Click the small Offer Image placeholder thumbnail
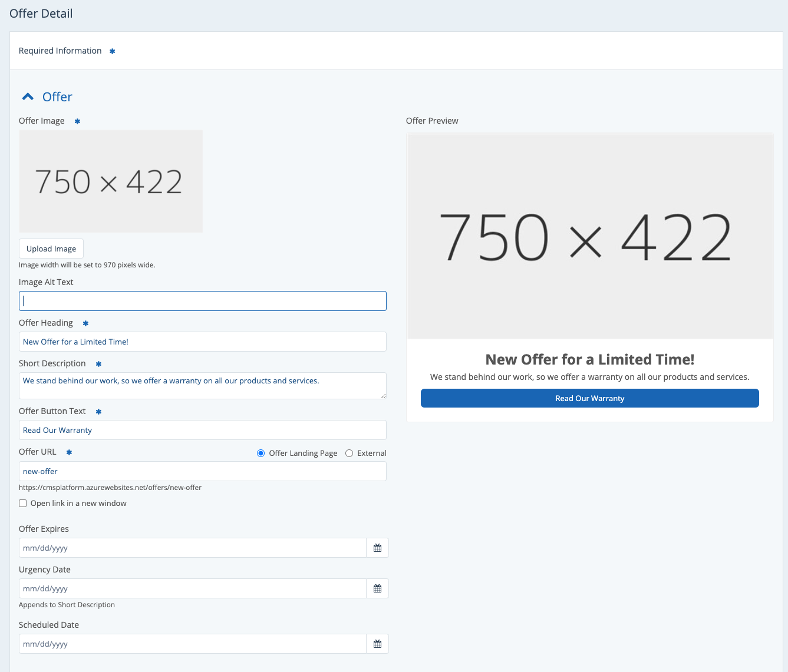788x672 pixels. (111, 181)
